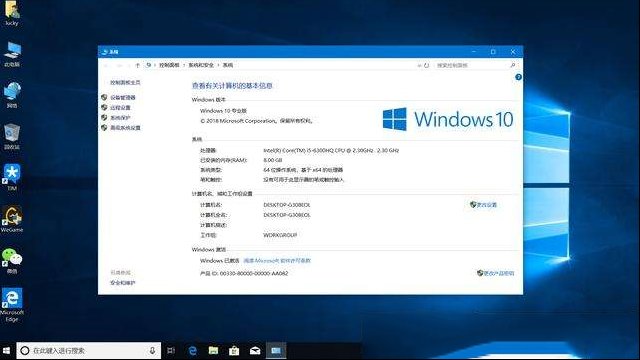Viewport: 640px width, 360px height.
Task: Close the System window
Action: pyautogui.click(x=513, y=52)
